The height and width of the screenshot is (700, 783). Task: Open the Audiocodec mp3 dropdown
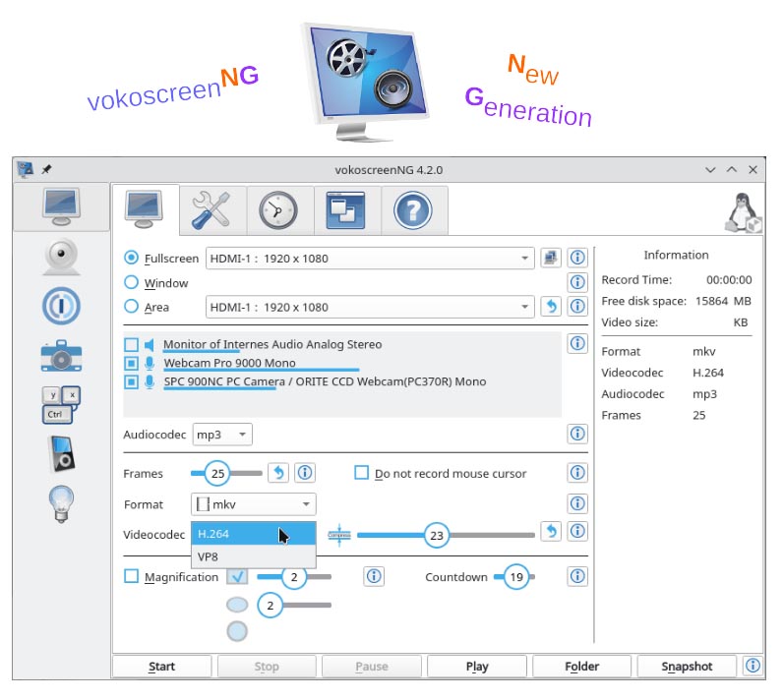point(222,434)
